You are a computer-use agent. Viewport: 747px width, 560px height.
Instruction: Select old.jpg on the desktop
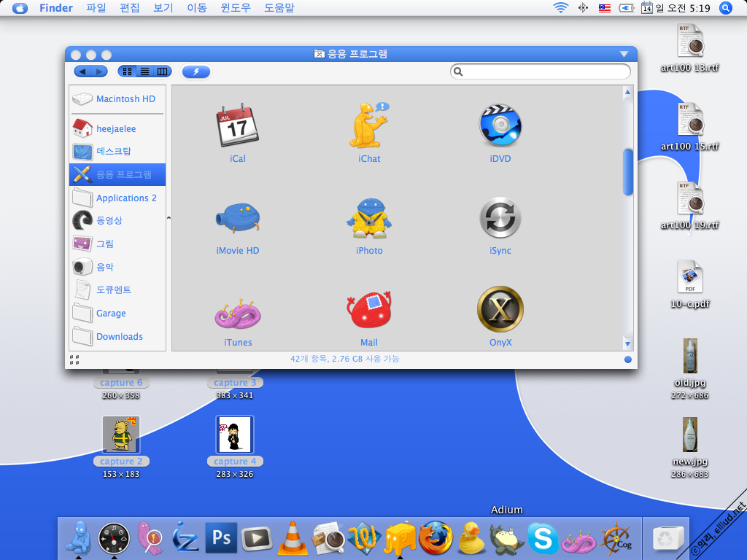(x=690, y=356)
